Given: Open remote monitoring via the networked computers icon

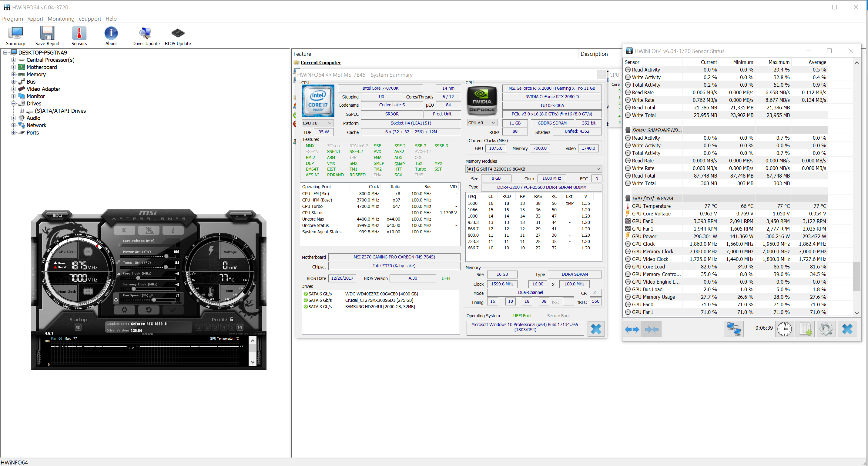Looking at the screenshot, I should click(734, 329).
